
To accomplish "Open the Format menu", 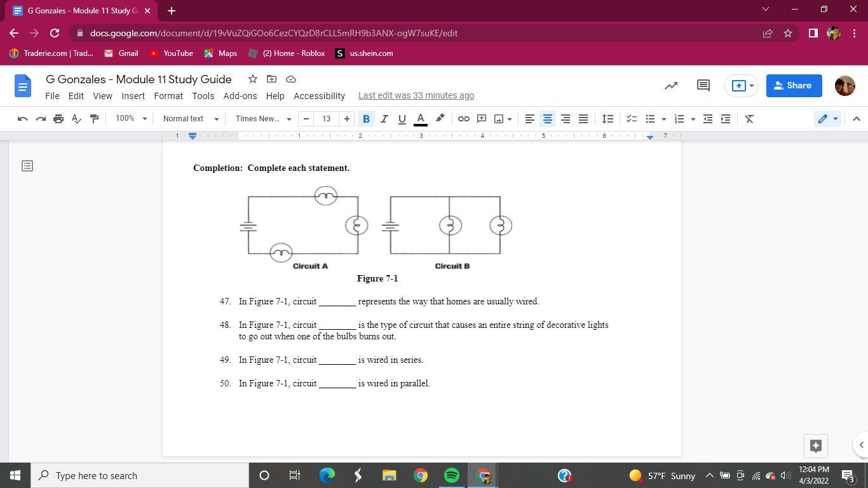I will pyautogui.click(x=168, y=96).
